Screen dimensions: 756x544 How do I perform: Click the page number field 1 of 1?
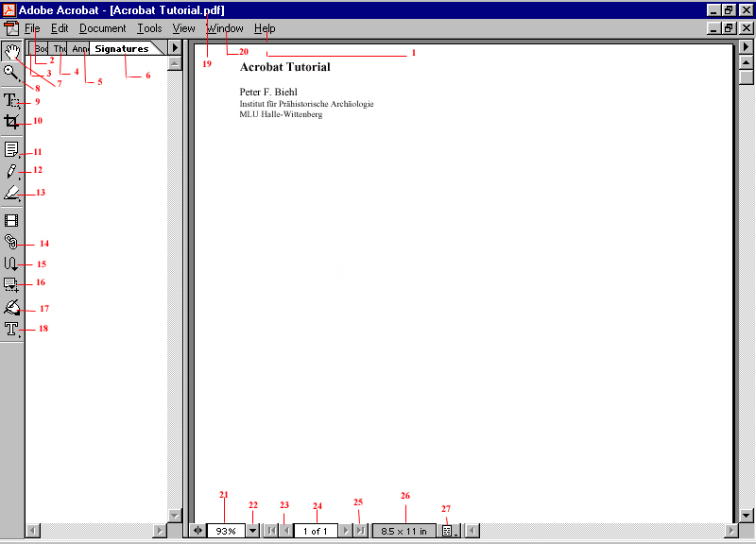click(316, 531)
